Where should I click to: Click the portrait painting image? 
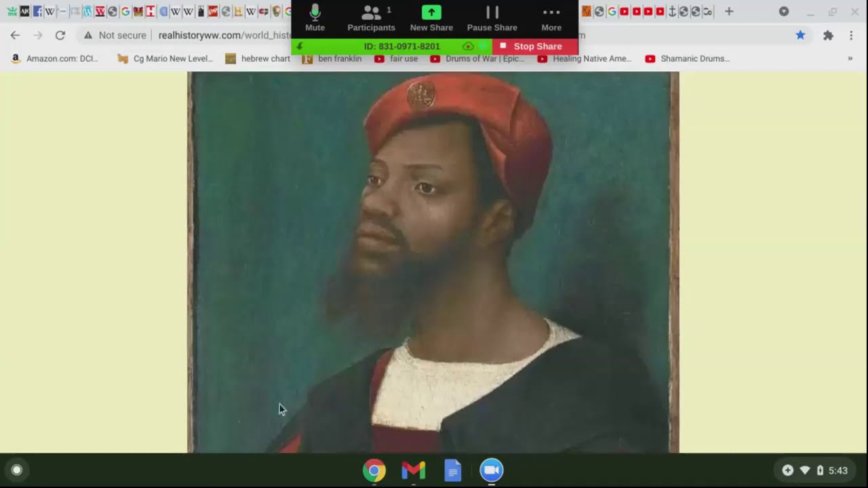point(433,262)
